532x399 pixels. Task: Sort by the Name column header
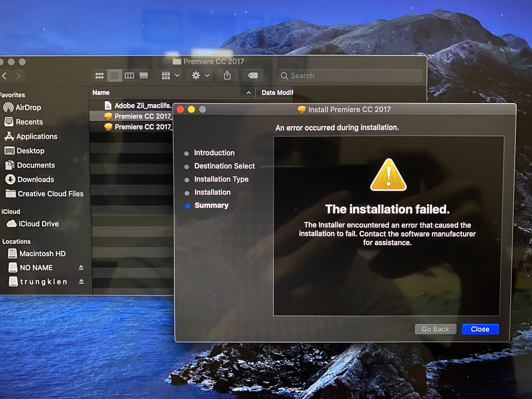coord(101,93)
